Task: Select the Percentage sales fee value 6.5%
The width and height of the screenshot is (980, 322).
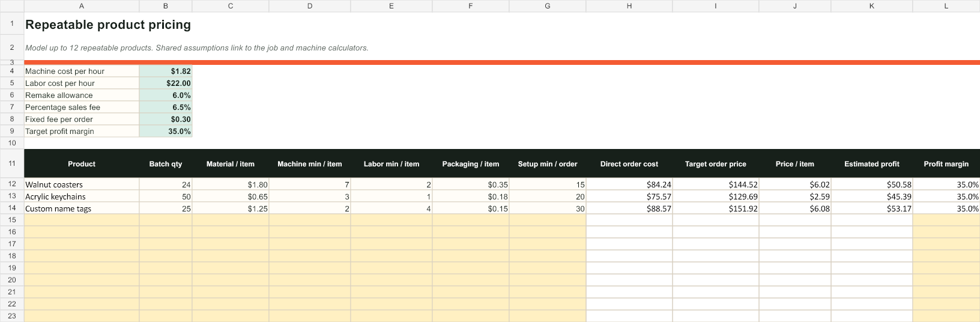Action: tap(166, 107)
